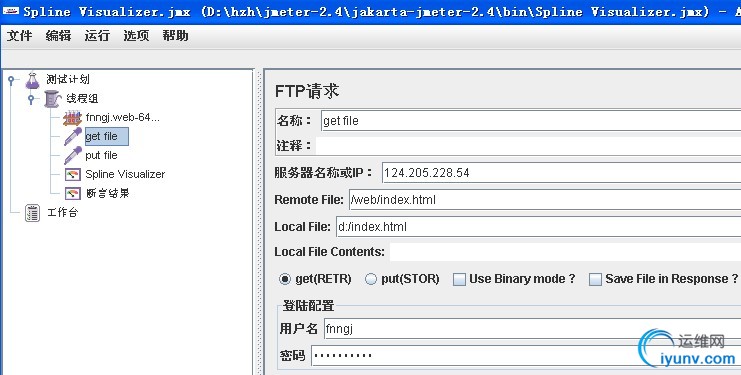The height and width of the screenshot is (375, 741).
Task: Select the 工作台 tree item
Action: point(62,213)
